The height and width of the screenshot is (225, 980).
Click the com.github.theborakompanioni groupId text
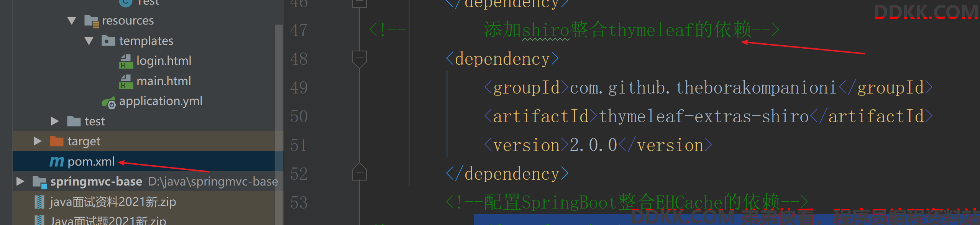tap(703, 88)
